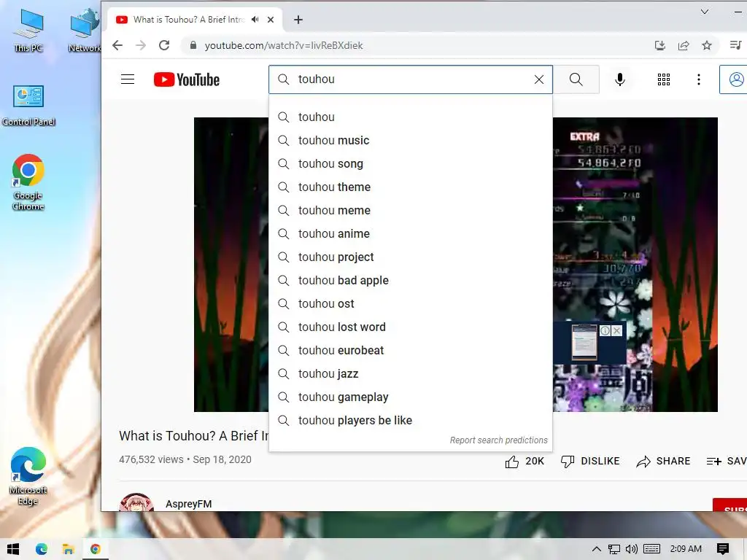Select 'touhou players be like' suggestion
747x560 pixels.
click(x=411, y=420)
